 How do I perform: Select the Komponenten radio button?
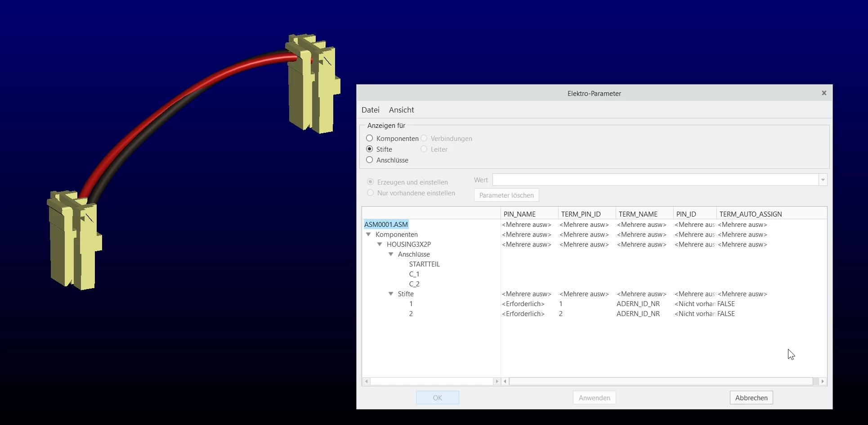tap(370, 138)
